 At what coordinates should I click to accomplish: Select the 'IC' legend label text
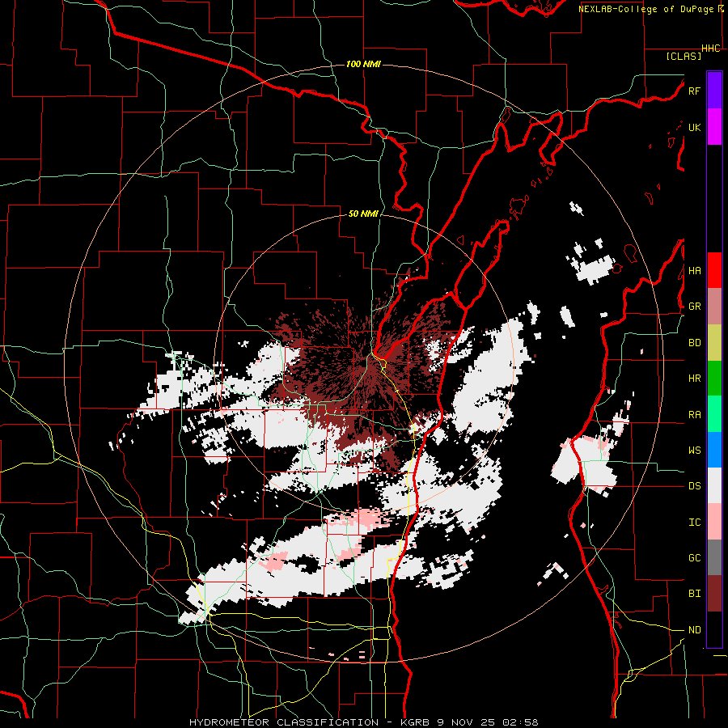coord(694,523)
